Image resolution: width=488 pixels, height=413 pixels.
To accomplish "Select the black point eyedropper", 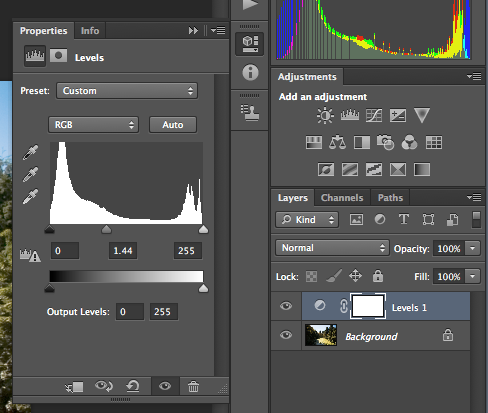I will click(x=30, y=152).
